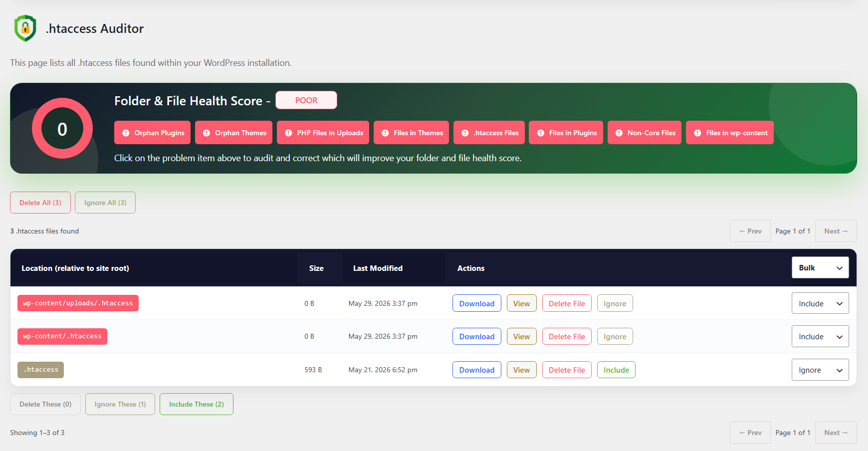Open Ignore dropdown for root .htaccess row
Image resolution: width=868 pixels, height=451 pixels.
click(x=820, y=370)
